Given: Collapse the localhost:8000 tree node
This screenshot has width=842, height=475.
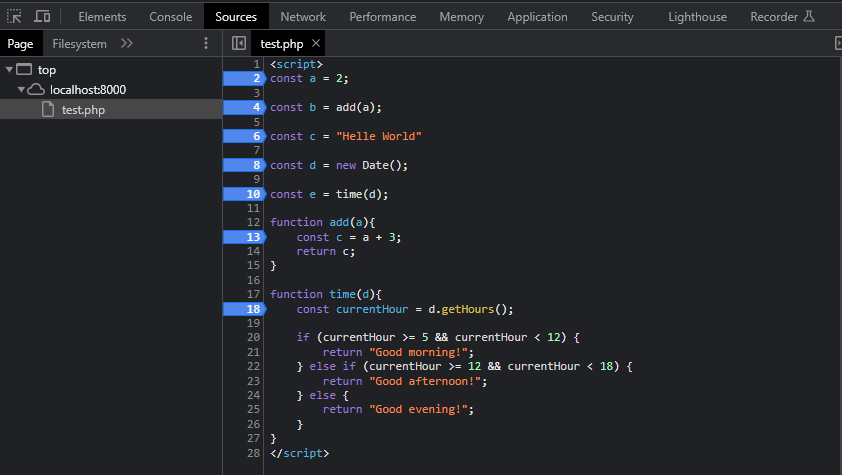Looking at the screenshot, I should tap(21, 90).
